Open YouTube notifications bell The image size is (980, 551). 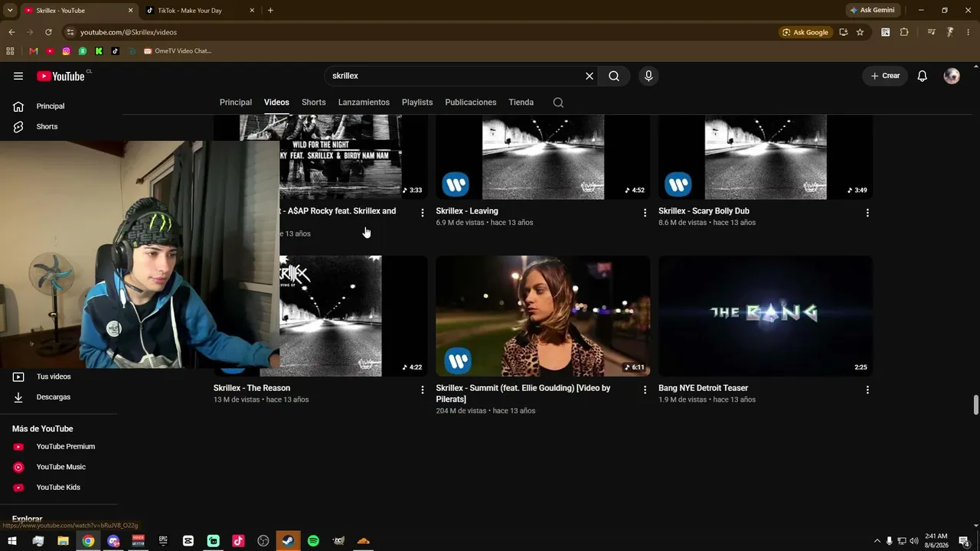click(923, 76)
